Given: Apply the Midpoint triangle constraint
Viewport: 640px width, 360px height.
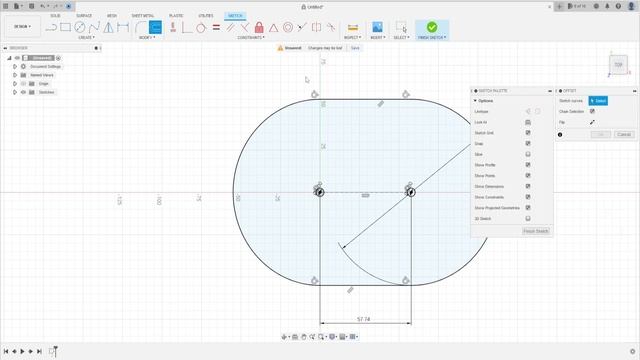Looking at the screenshot, I should [x=273, y=28].
